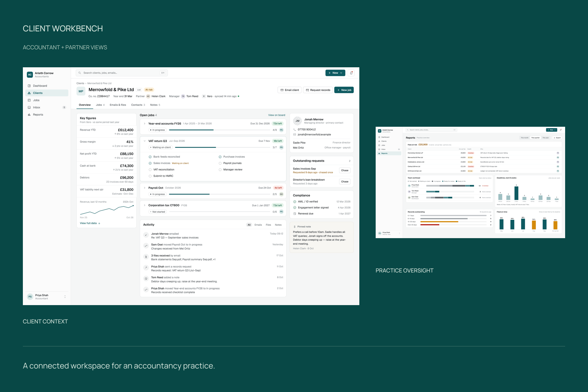The height and width of the screenshot is (392, 588).
Task: Click the notification bell icon
Action: 351,73
